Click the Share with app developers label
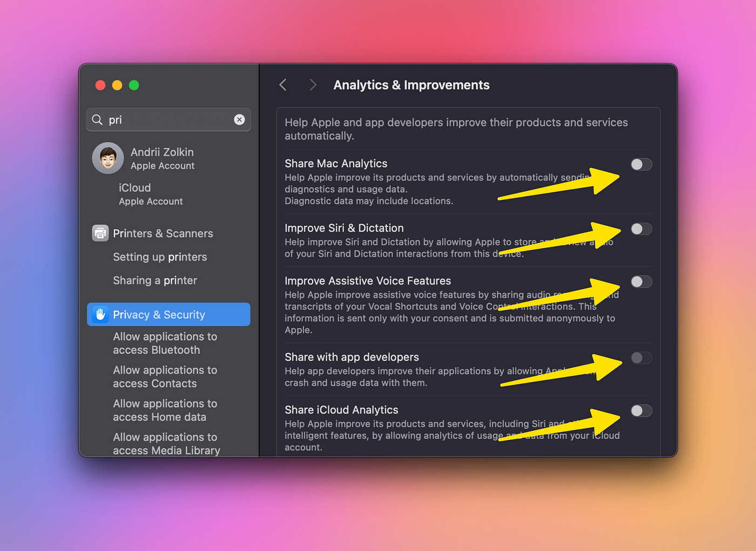This screenshot has height=551, width=756. [x=352, y=357]
